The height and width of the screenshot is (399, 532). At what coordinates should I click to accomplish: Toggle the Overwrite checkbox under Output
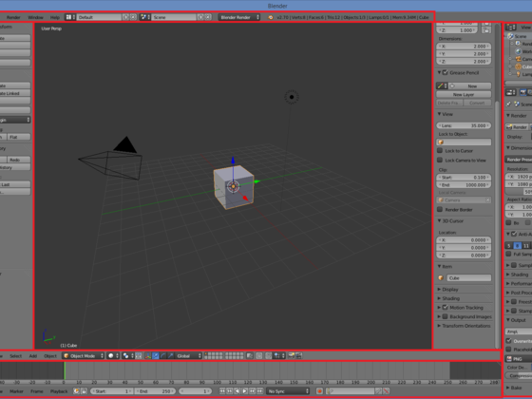tap(508, 341)
